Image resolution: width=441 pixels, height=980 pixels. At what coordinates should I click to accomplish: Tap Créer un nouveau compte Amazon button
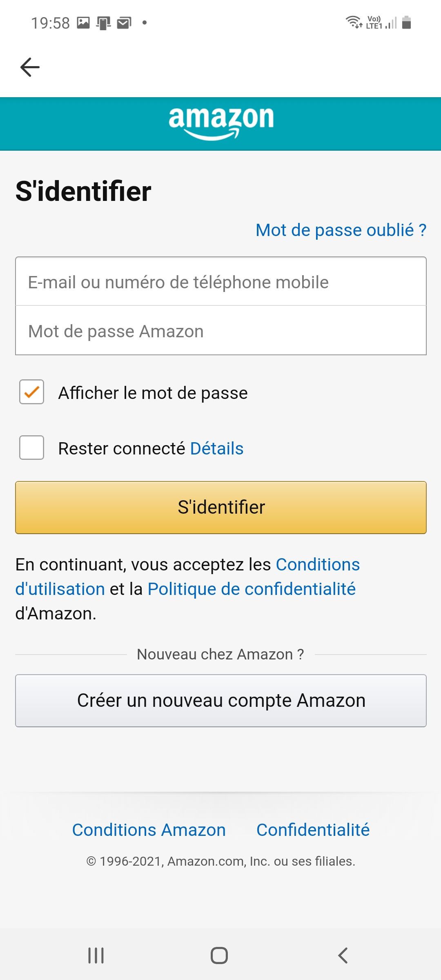pyautogui.click(x=221, y=701)
